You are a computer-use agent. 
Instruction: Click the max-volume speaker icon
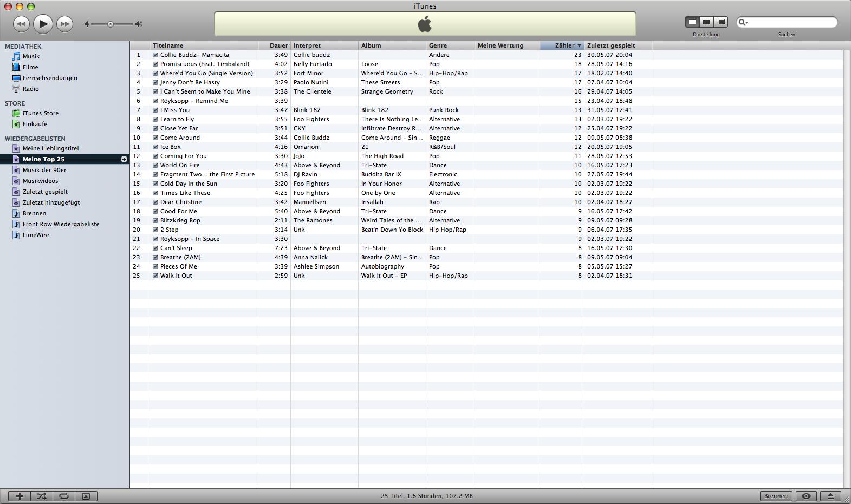click(139, 24)
